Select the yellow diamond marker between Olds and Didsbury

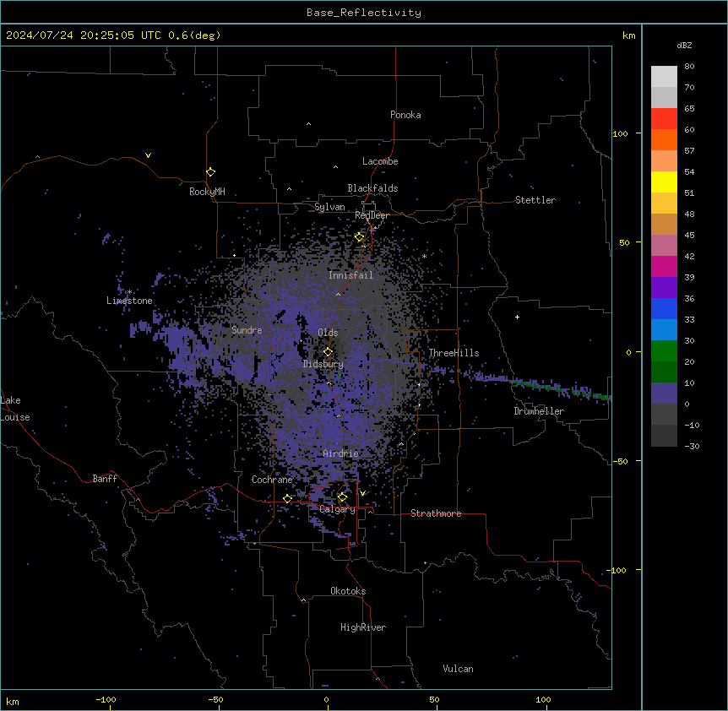pos(329,352)
